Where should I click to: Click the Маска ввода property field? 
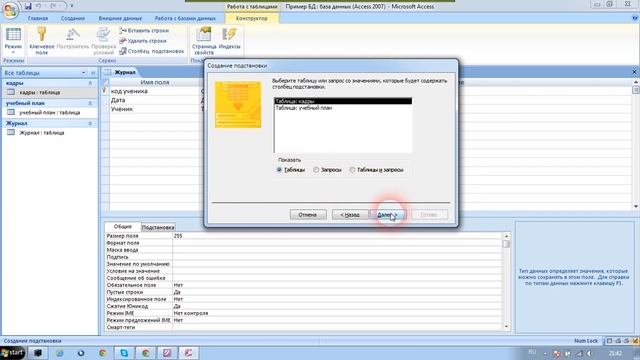337,250
